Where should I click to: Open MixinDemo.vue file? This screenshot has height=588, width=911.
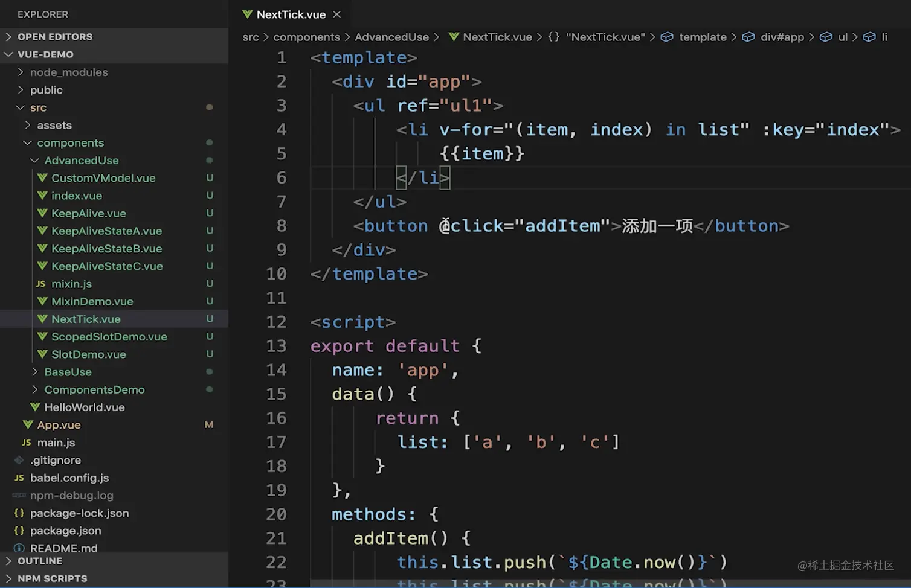tap(92, 301)
